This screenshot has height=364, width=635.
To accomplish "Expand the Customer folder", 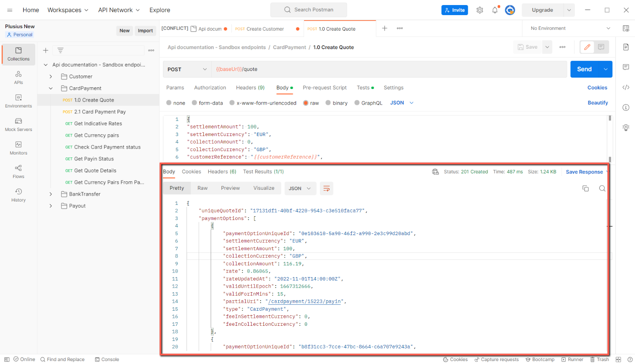I will [51, 76].
